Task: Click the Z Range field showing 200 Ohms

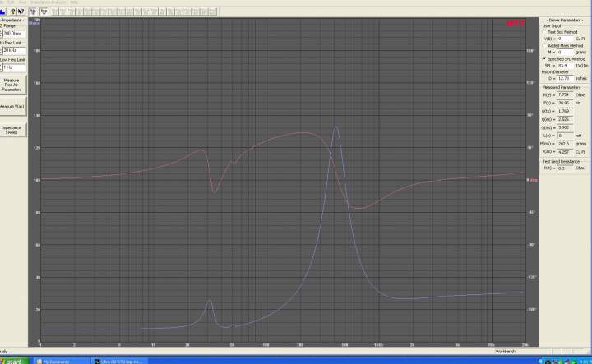Action: pyautogui.click(x=14, y=34)
